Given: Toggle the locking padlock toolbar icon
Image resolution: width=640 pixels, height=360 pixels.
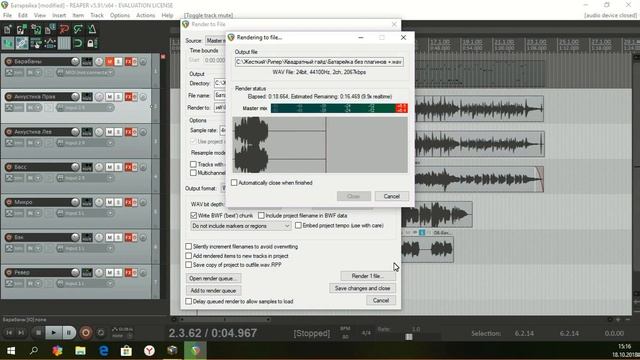Looking at the screenshot, I should [92, 43].
